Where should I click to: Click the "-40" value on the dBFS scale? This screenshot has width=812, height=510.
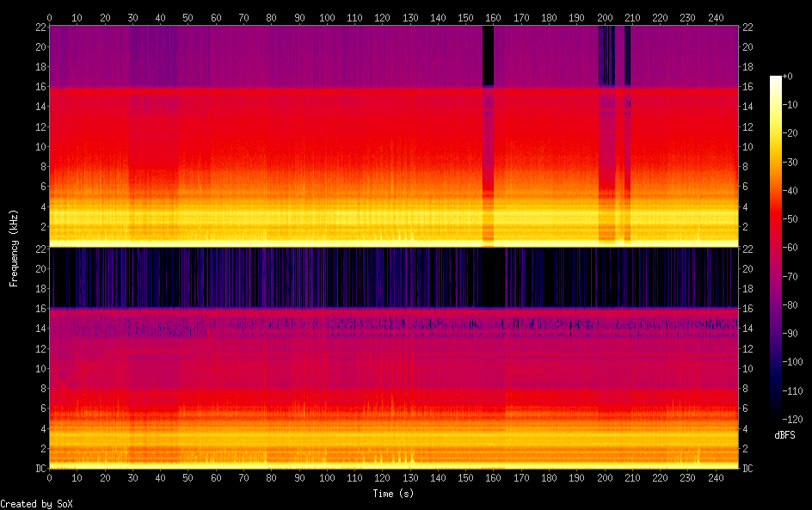(790, 191)
